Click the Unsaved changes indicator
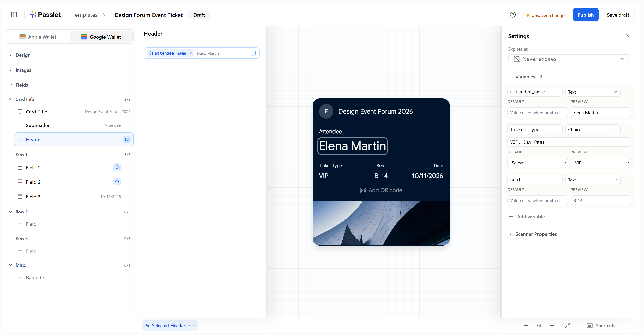This screenshot has height=335, width=644. [x=546, y=15]
